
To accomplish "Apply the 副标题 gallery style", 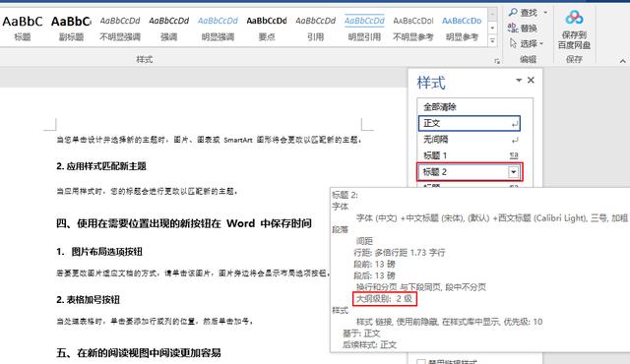I will pos(71,29).
